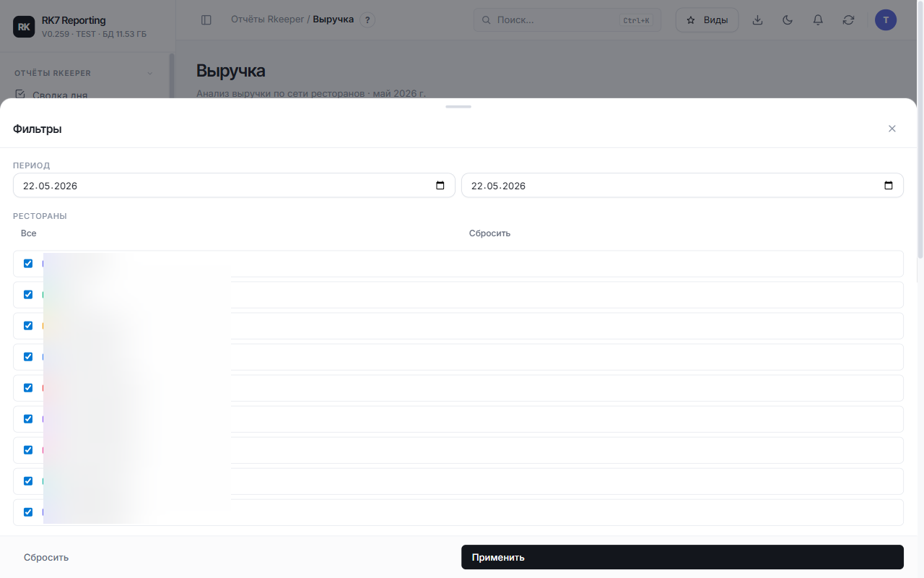
Task: Open calendar picker of the start date
Action: coord(440,186)
